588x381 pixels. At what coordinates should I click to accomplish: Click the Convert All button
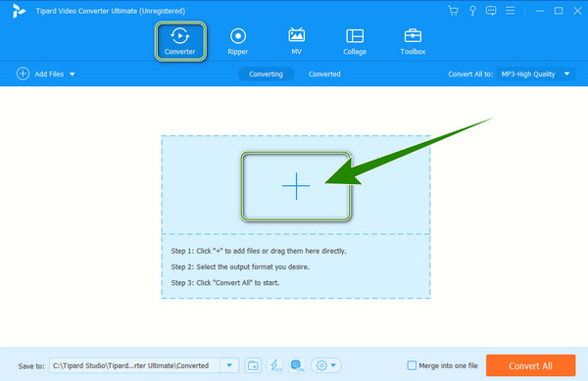tap(530, 365)
